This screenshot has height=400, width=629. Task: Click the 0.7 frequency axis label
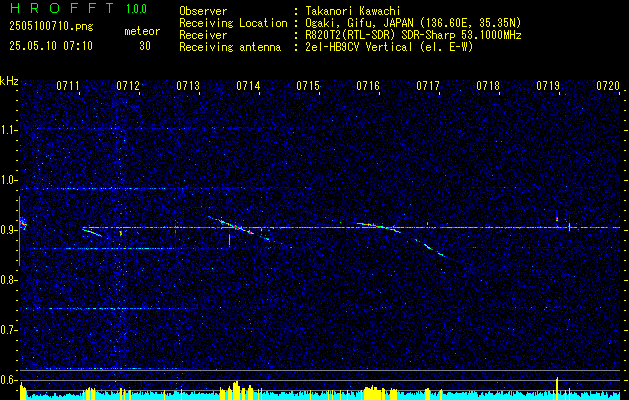coord(9,330)
